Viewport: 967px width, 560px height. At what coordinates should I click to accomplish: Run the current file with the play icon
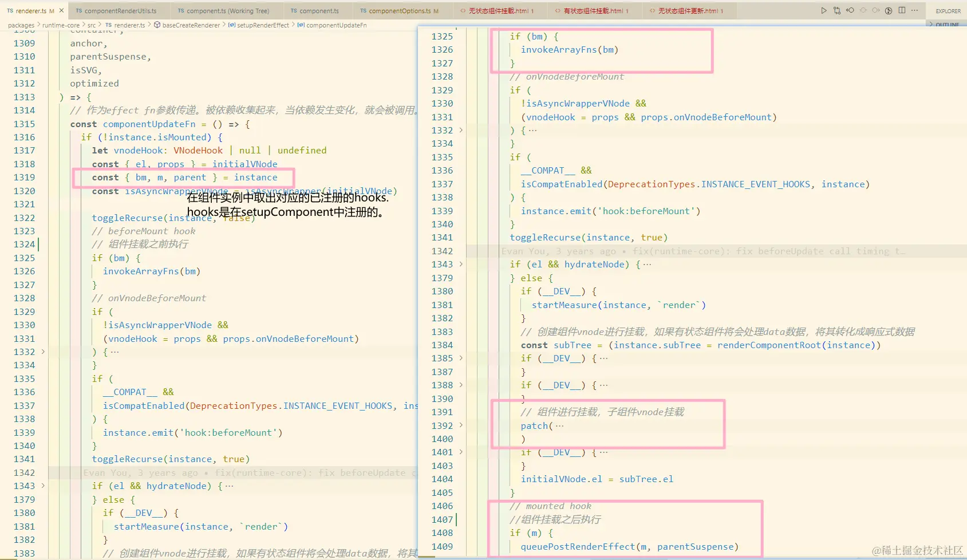tap(823, 10)
